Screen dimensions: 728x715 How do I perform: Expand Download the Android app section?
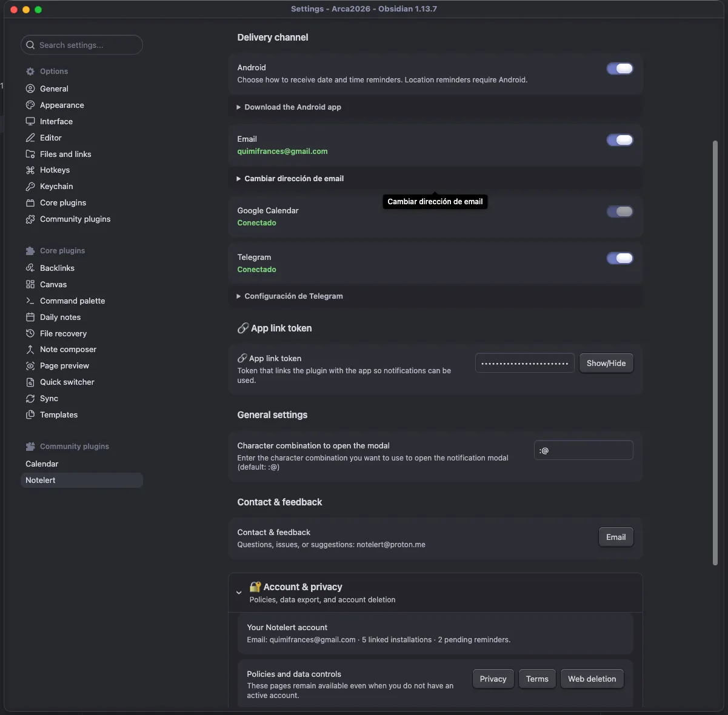[435, 107]
